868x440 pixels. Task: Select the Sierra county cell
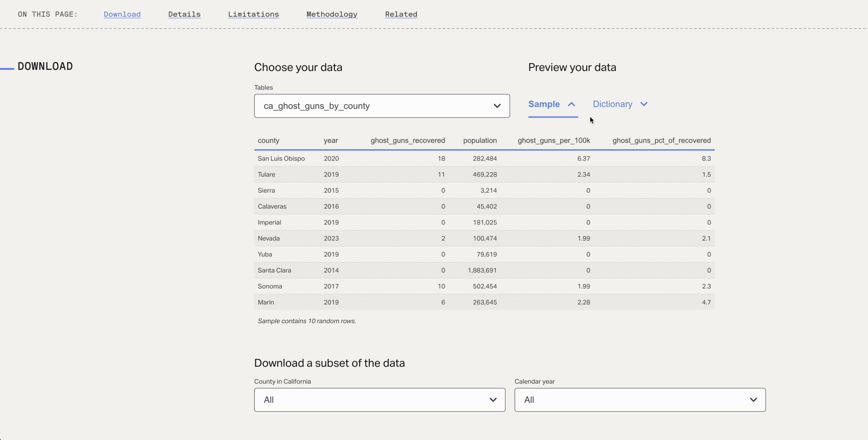(266, 190)
